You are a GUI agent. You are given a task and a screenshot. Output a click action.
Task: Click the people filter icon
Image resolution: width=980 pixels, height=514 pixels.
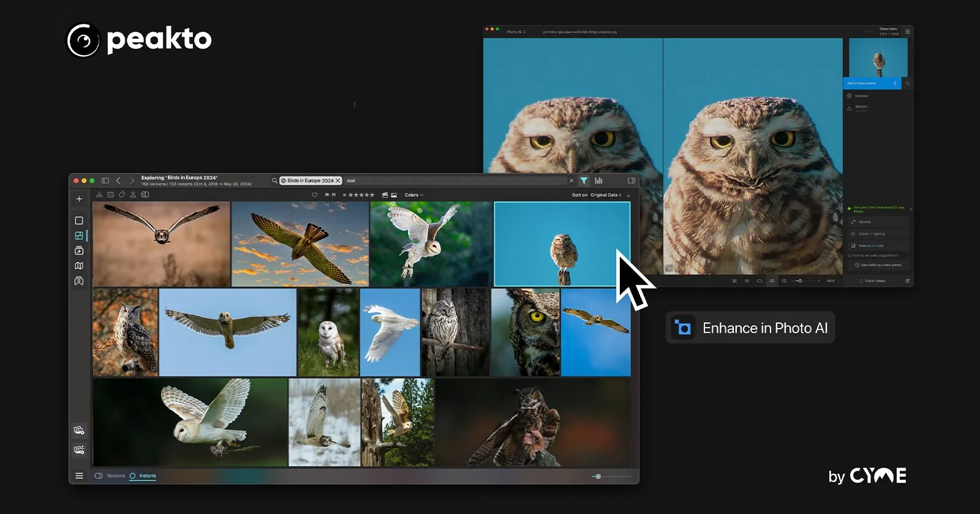tap(133, 195)
